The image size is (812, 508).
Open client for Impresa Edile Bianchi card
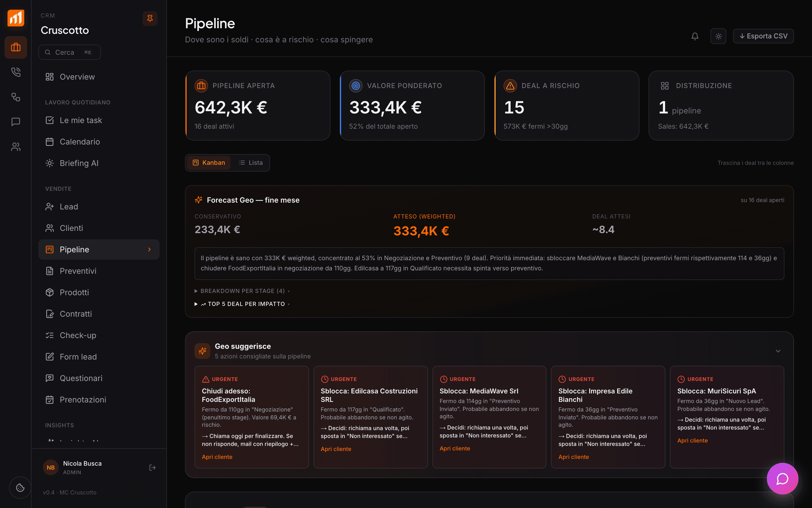click(x=573, y=457)
